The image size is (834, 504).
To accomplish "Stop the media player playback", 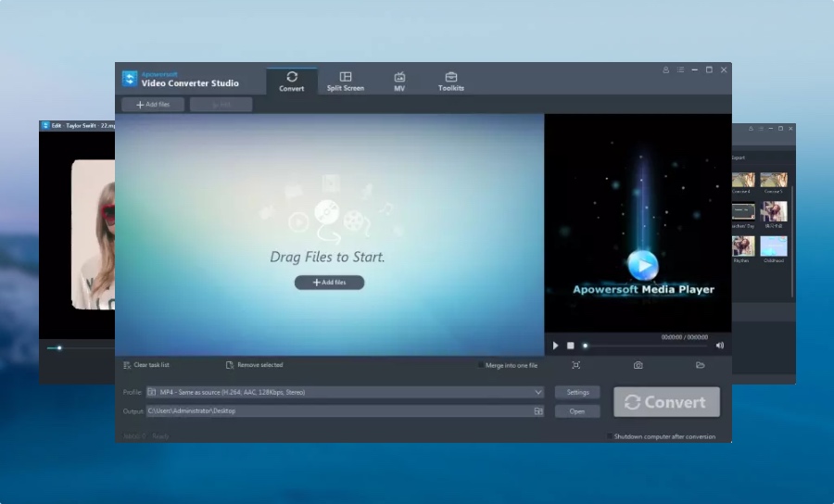I will coord(570,346).
